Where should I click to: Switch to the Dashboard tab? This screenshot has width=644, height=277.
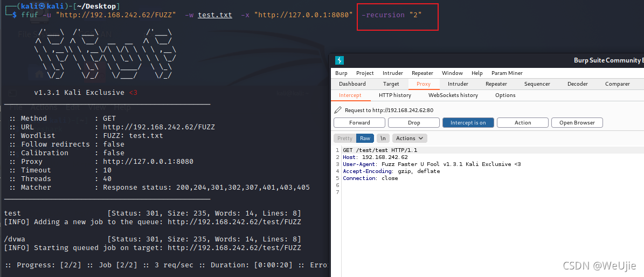click(x=352, y=84)
